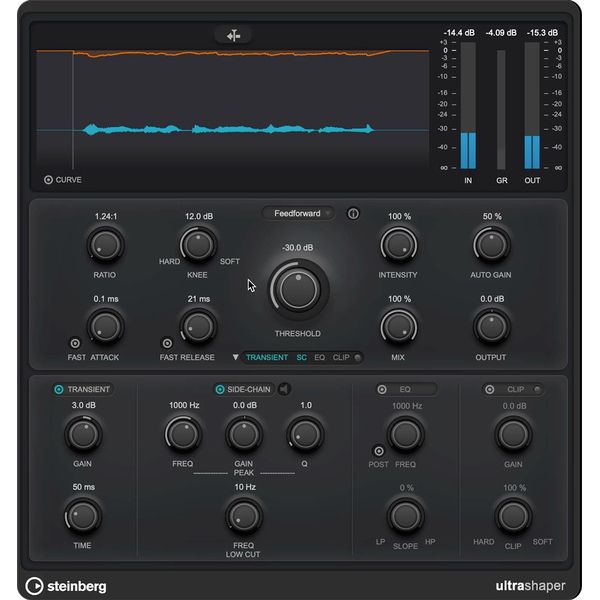Click the Transient GAIN knob
600x600 pixels.
(x=83, y=434)
